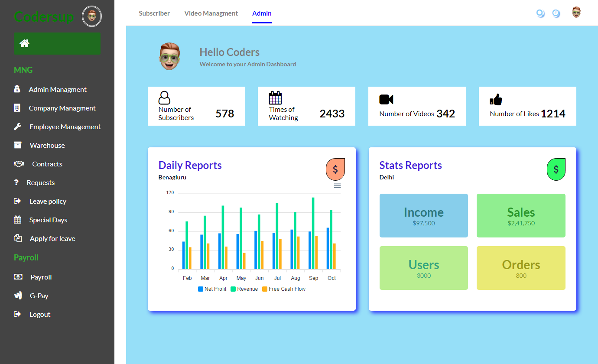Click the 342 videos count

click(x=445, y=114)
